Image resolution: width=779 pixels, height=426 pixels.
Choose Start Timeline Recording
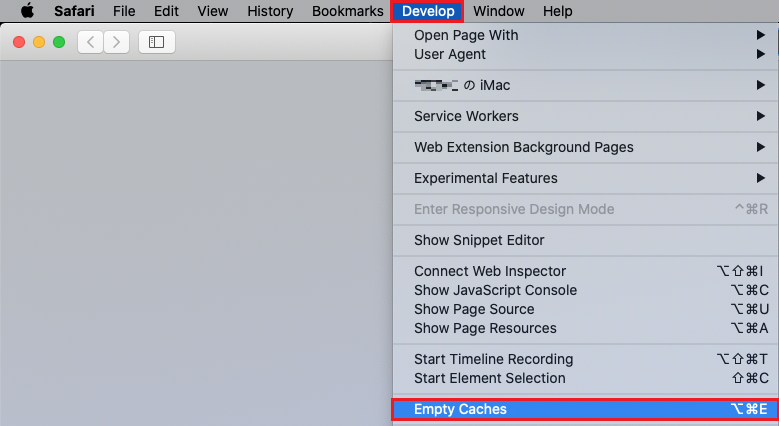(586, 359)
